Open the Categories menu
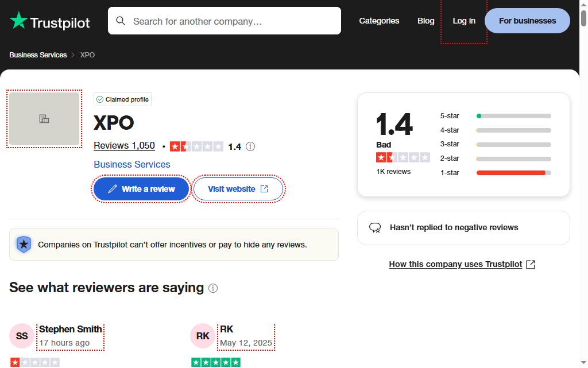This screenshot has height=368, width=588. pos(379,21)
